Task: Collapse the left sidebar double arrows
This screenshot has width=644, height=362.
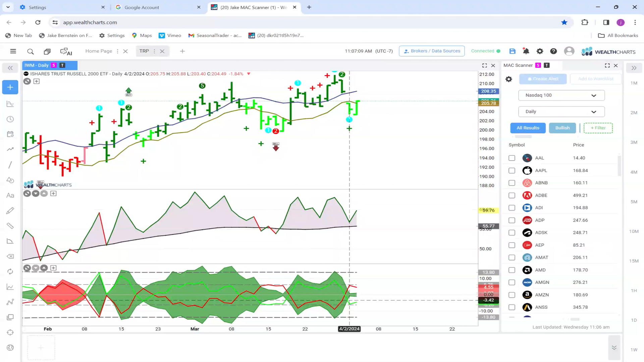Action: (10, 68)
